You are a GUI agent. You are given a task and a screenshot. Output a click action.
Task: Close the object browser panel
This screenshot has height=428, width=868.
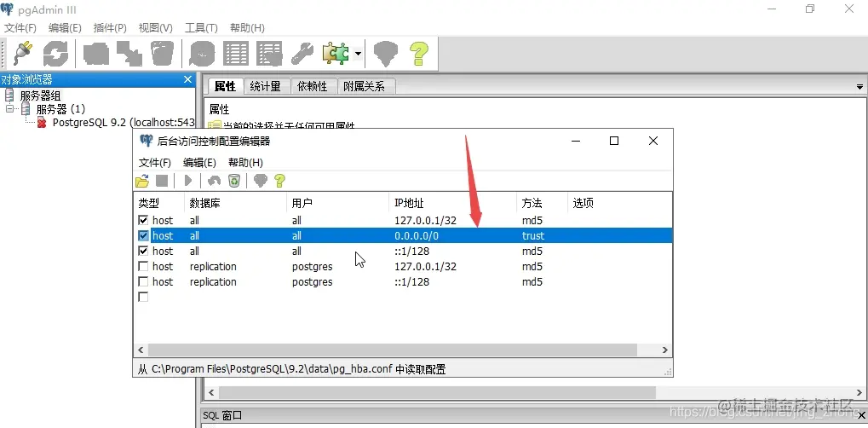(x=187, y=80)
